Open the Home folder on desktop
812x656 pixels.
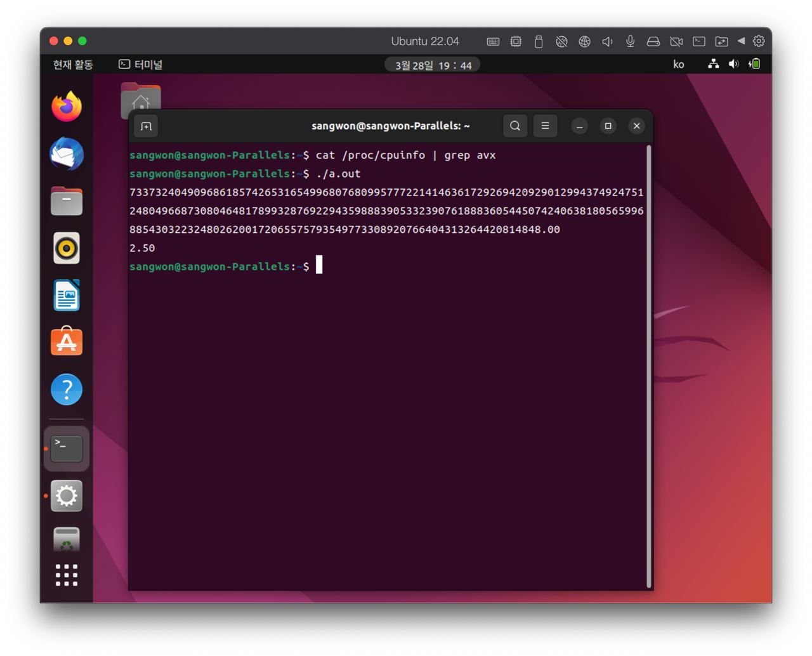point(141,100)
